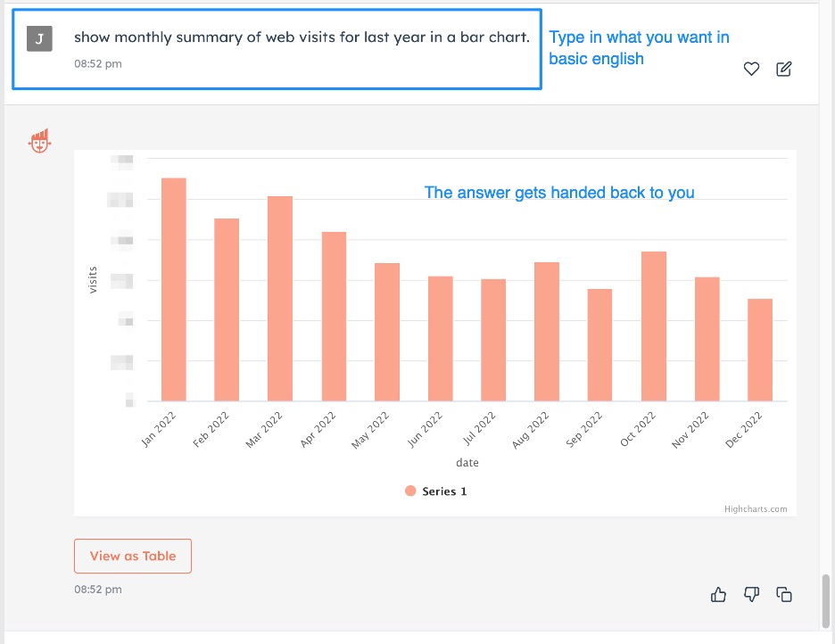
Task: Click the thumbs up icon
Action: (719, 594)
